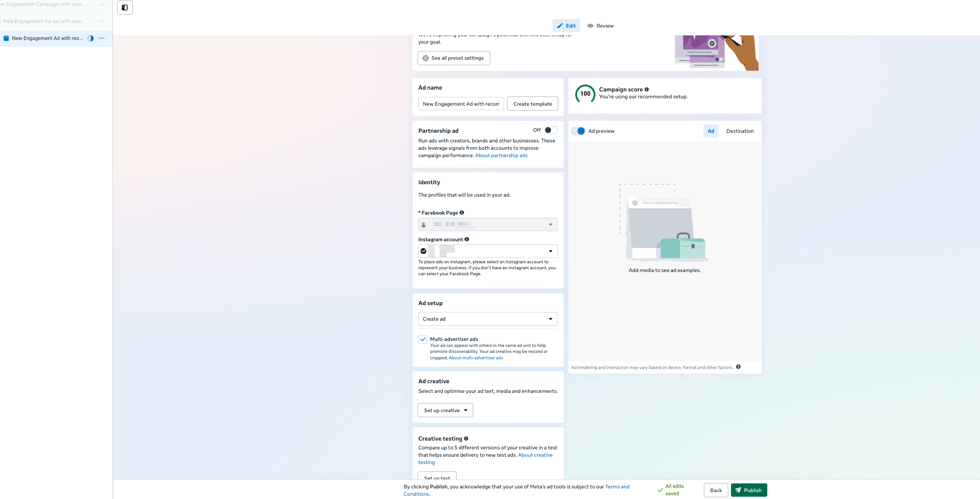Image resolution: width=980 pixels, height=499 pixels.
Task: Open the Create ad setup dropdown
Action: tap(487, 319)
